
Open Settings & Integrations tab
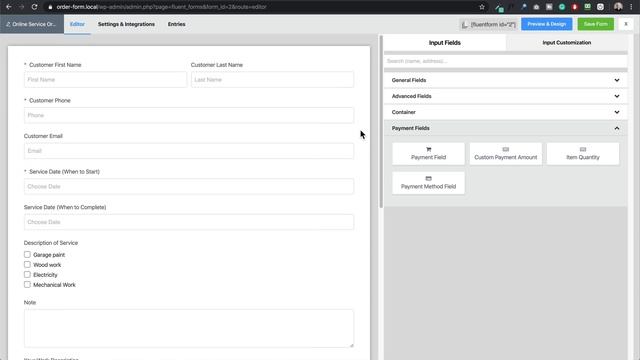tap(126, 24)
